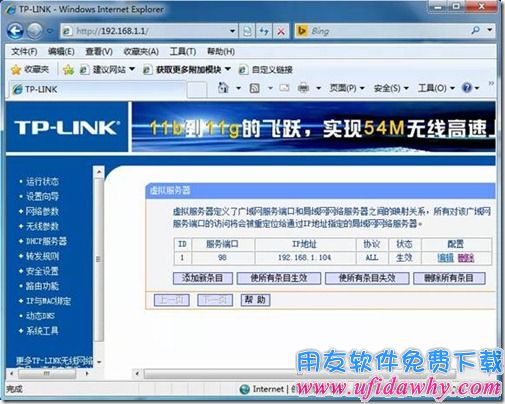505x404 pixels.
Task: Click the 编辑 link for entry 1
Action: click(445, 258)
